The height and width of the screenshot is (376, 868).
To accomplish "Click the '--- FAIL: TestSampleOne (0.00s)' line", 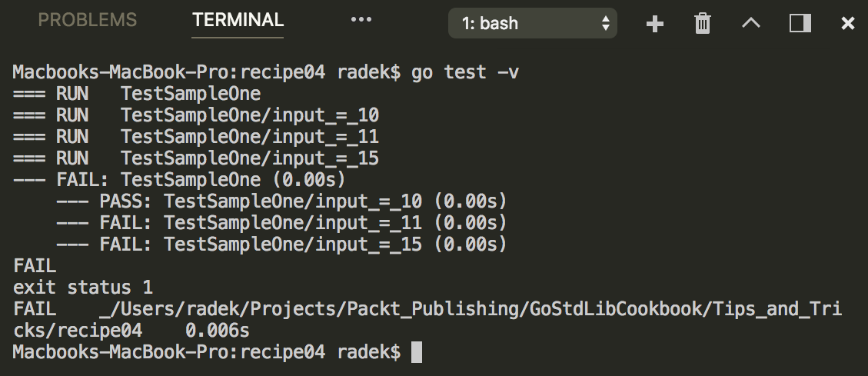I will click(x=179, y=180).
